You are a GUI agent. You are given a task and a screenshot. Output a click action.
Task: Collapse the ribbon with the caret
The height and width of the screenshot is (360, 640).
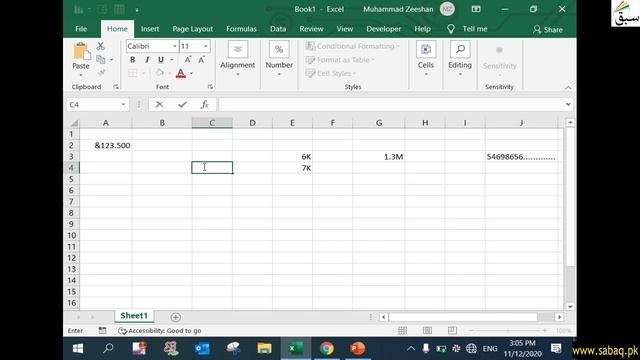tap(568, 88)
